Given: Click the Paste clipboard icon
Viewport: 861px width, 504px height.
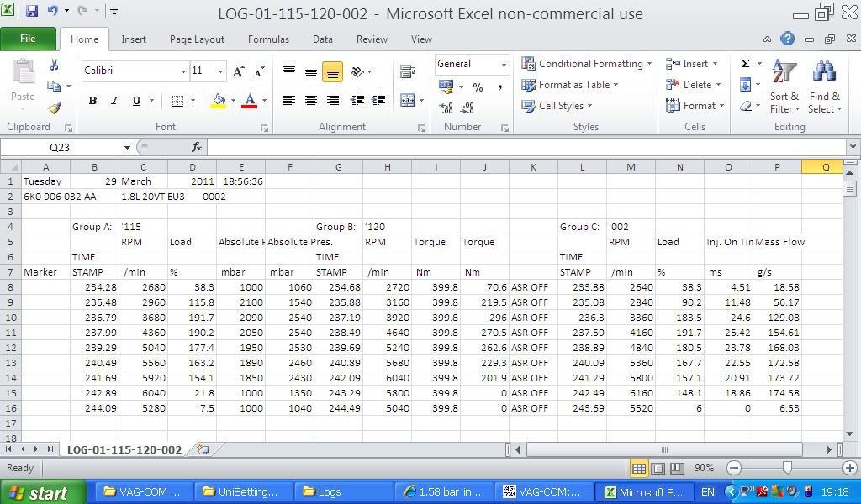Looking at the screenshot, I should click(x=23, y=72).
